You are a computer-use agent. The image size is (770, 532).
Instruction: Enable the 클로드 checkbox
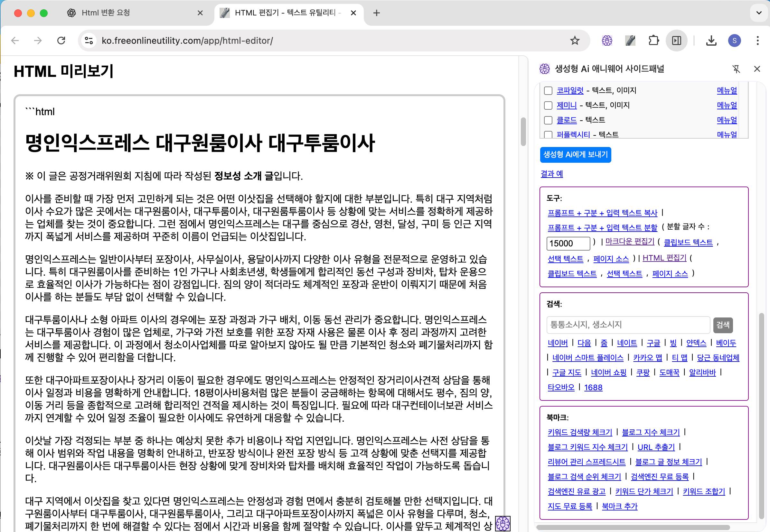(x=548, y=120)
